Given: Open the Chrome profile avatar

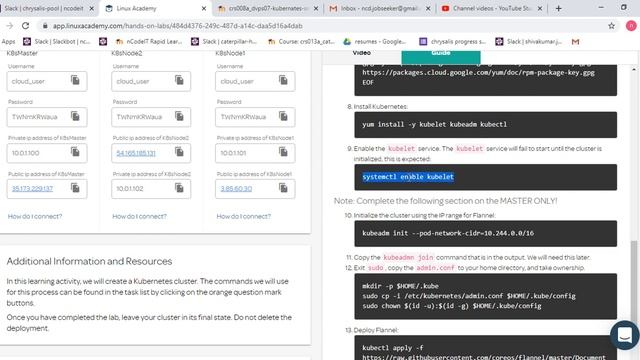Looking at the screenshot, I should click(631, 26).
